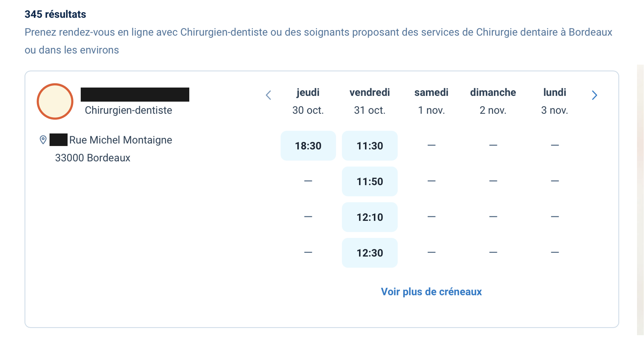Screen dimensions: 644x341
Task: Click the "345 résultats" heading
Action: pos(55,14)
